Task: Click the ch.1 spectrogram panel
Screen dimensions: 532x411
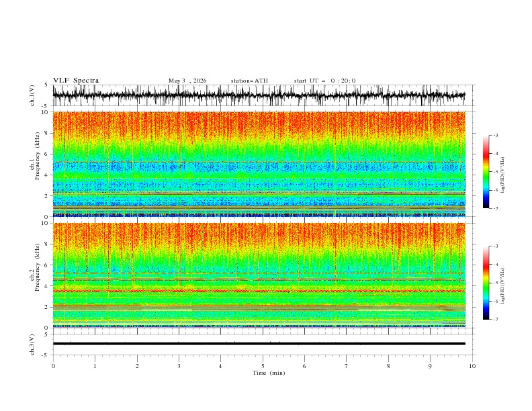Action: (259, 164)
